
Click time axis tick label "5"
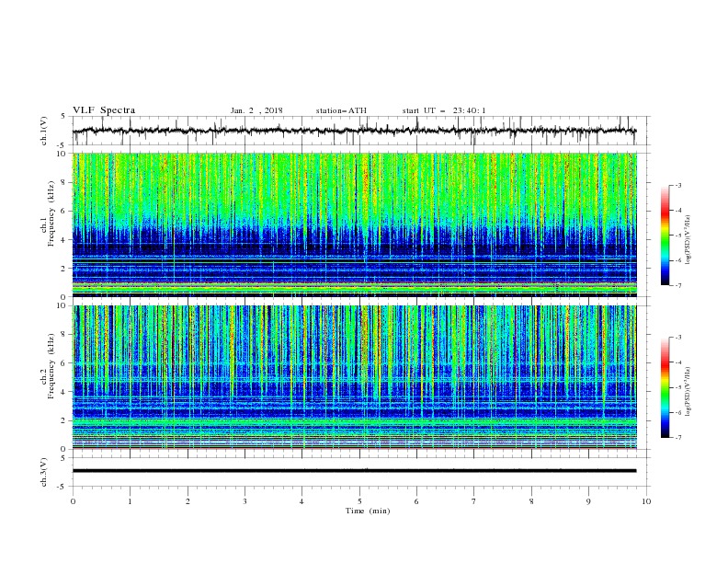coord(359,501)
